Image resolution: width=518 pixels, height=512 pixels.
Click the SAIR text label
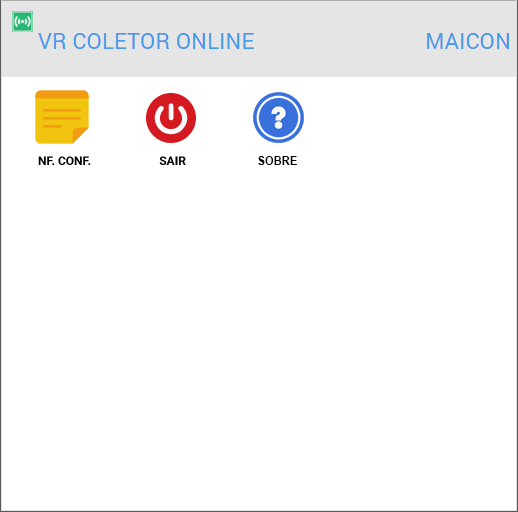tap(172, 161)
